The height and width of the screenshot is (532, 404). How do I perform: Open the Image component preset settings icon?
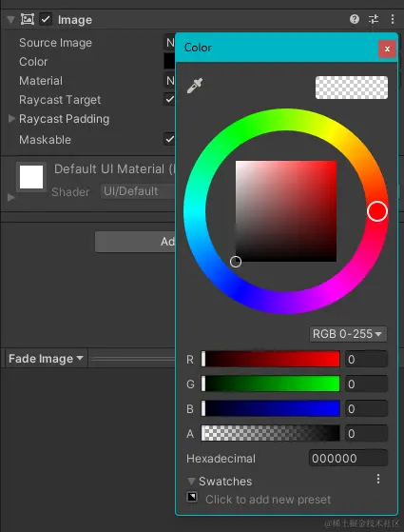[x=374, y=19]
